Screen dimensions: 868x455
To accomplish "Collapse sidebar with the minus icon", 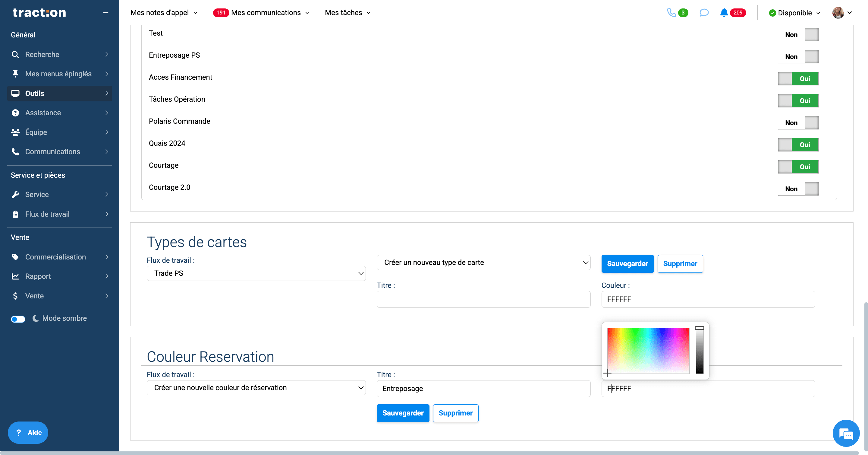I will 106,13.
